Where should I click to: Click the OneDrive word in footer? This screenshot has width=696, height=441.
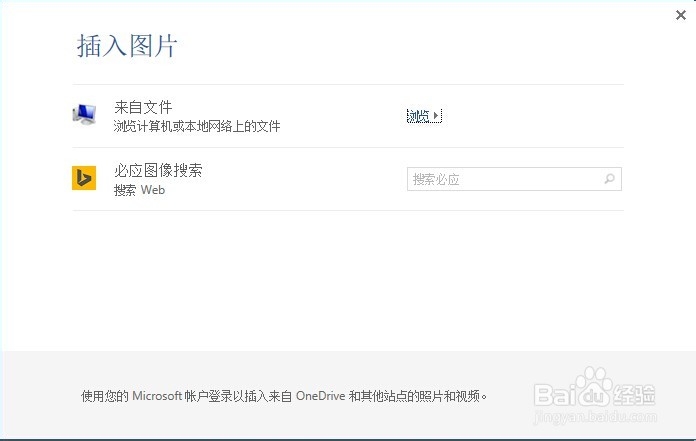[320, 396]
